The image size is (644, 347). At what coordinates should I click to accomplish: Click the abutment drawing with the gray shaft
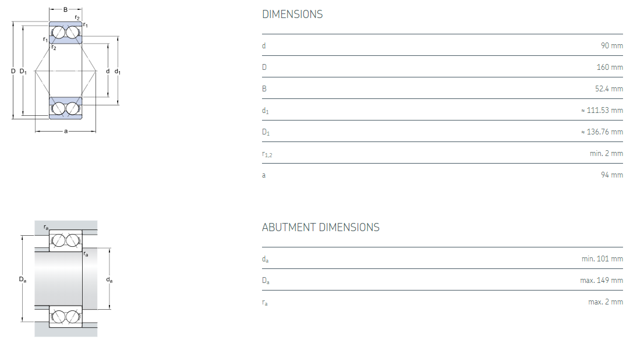[65, 279]
